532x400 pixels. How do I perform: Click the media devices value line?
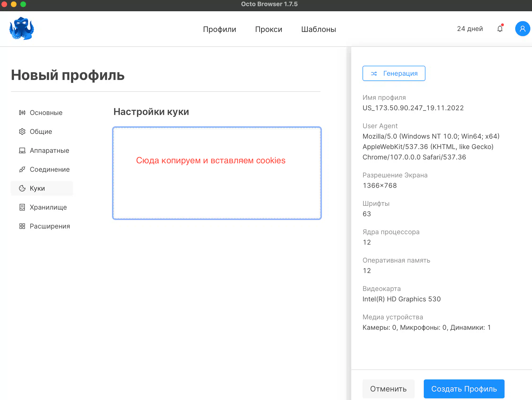click(x=426, y=327)
